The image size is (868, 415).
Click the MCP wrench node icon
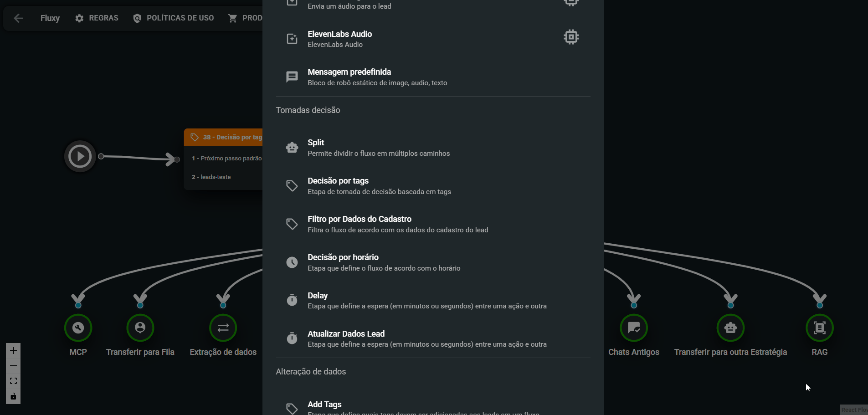click(x=78, y=328)
